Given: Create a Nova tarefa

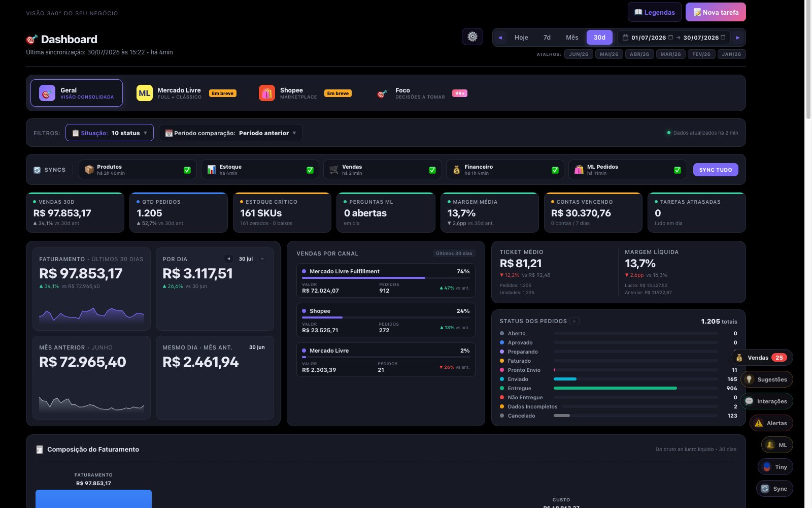Looking at the screenshot, I should (716, 12).
